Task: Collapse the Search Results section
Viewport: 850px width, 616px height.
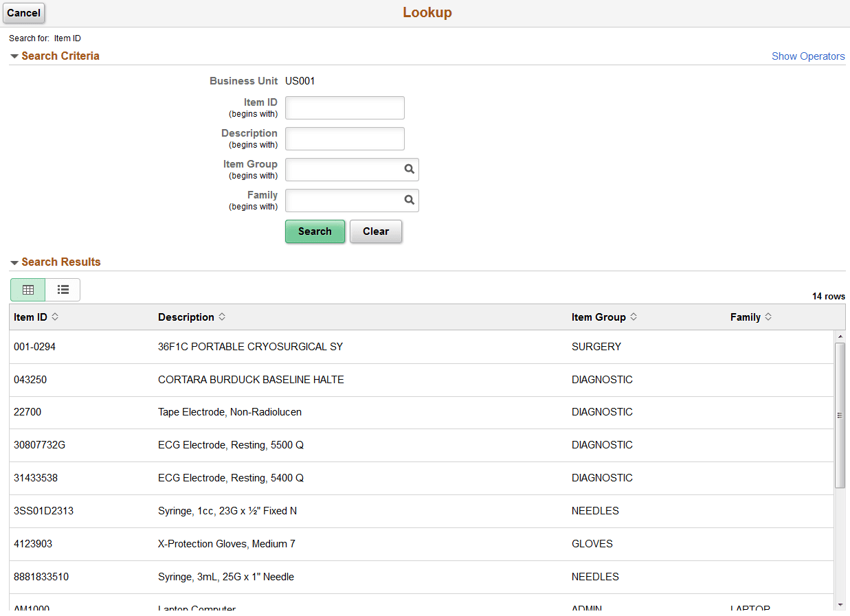Action: pos(14,262)
